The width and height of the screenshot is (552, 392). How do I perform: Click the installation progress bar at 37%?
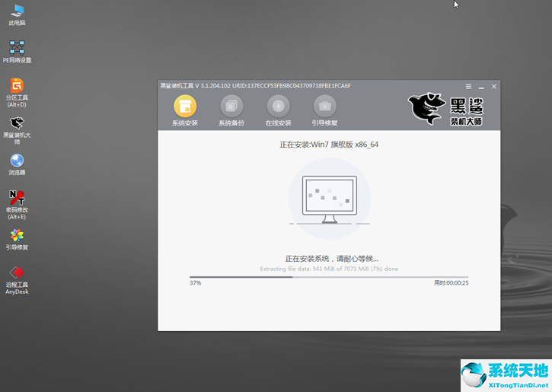[329, 277]
